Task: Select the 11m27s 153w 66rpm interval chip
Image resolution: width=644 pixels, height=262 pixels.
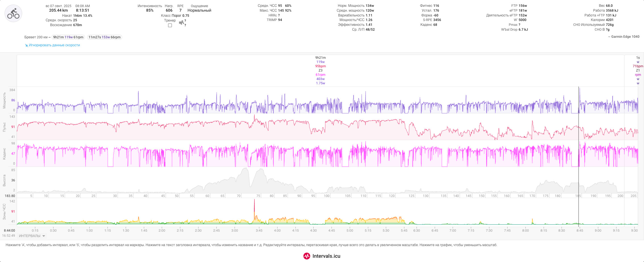Action: tap(104, 37)
